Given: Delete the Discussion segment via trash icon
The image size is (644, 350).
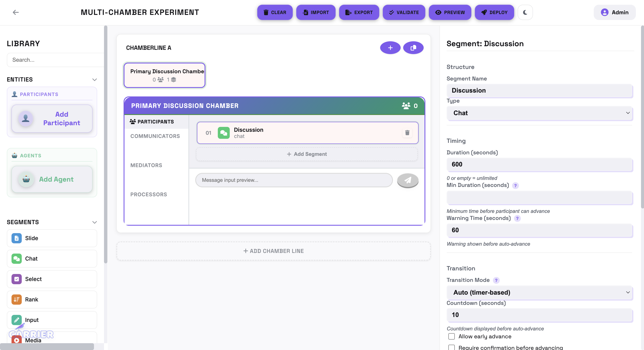Looking at the screenshot, I should 407,133.
